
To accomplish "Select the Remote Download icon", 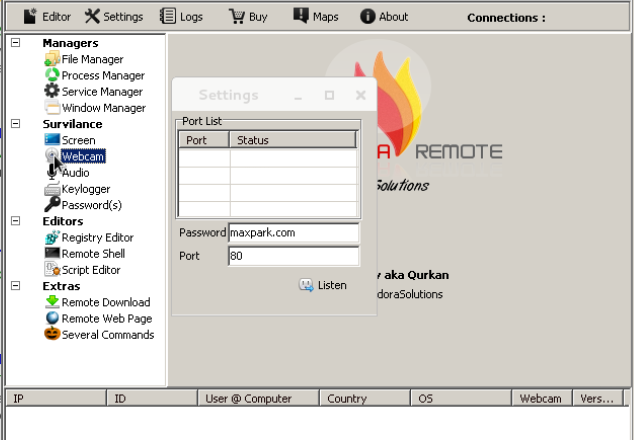I will coord(52,303).
